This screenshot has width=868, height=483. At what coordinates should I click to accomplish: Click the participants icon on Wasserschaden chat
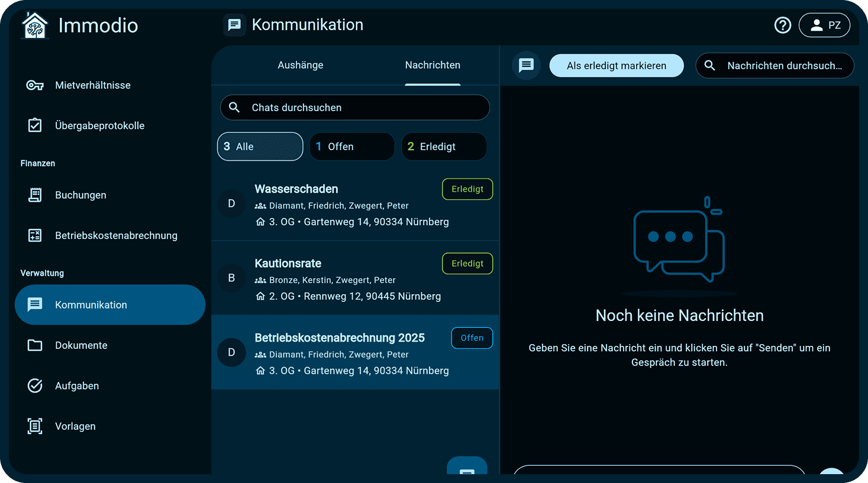tap(260, 206)
